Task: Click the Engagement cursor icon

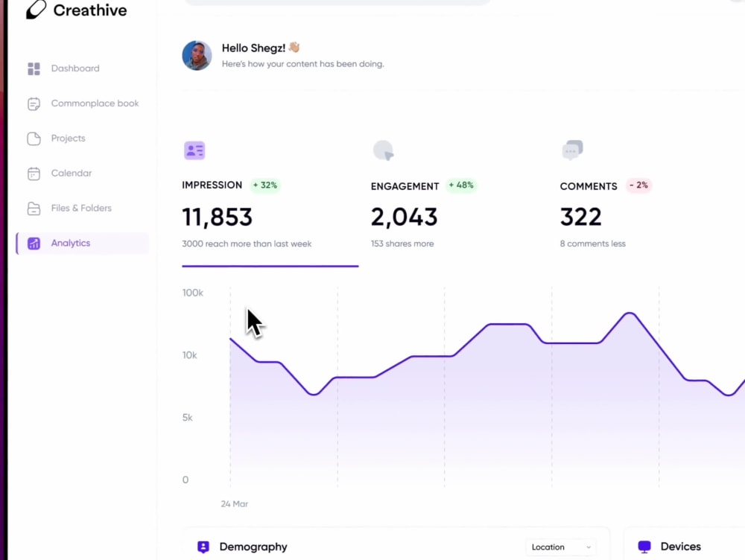Action: [x=384, y=150]
